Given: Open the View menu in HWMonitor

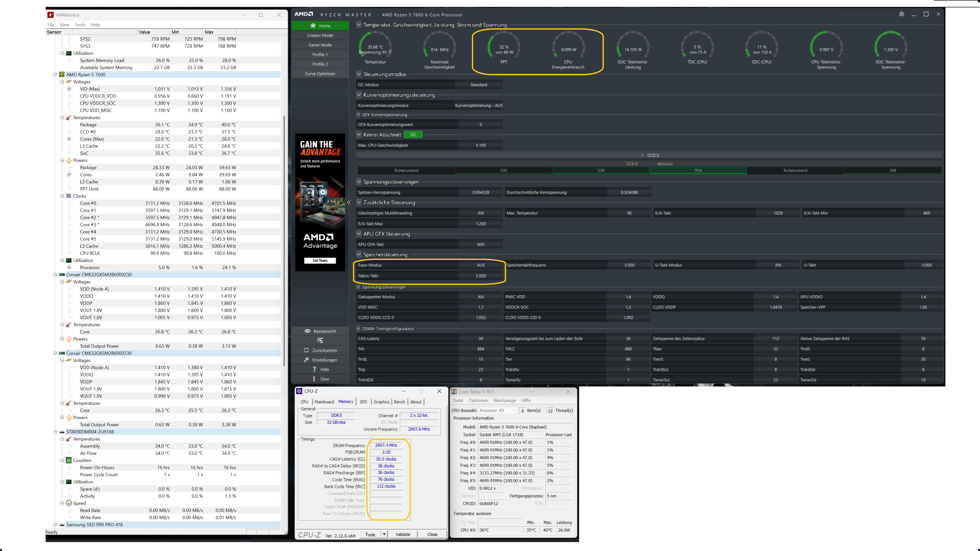Looking at the screenshot, I should tap(64, 25).
